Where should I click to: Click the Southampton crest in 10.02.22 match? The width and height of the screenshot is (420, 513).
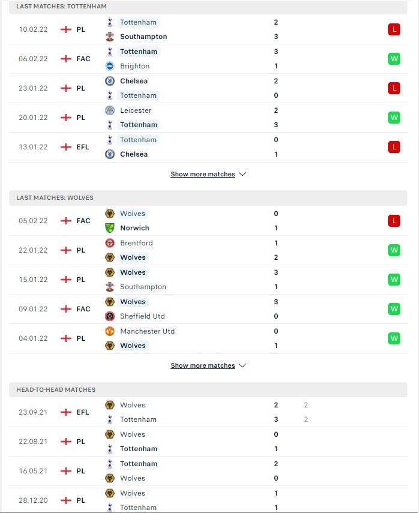pyautogui.click(x=110, y=37)
